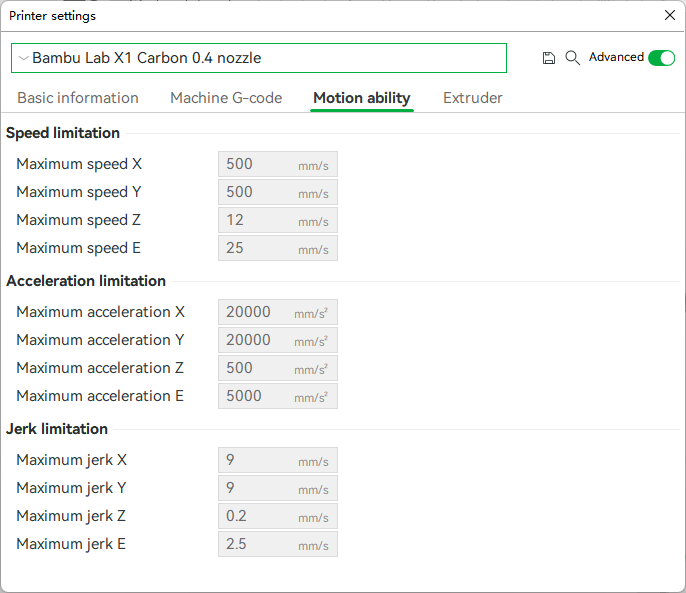Select the Motion ability tab

pyautogui.click(x=362, y=98)
